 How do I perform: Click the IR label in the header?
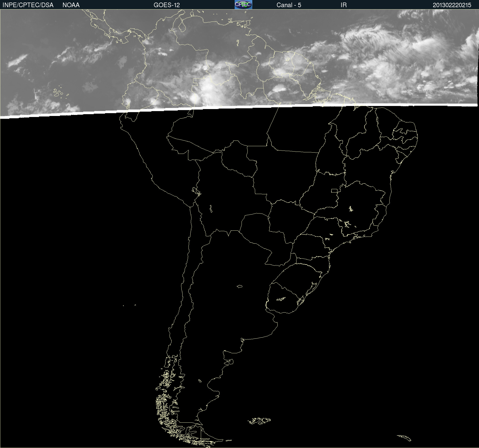[343, 5]
